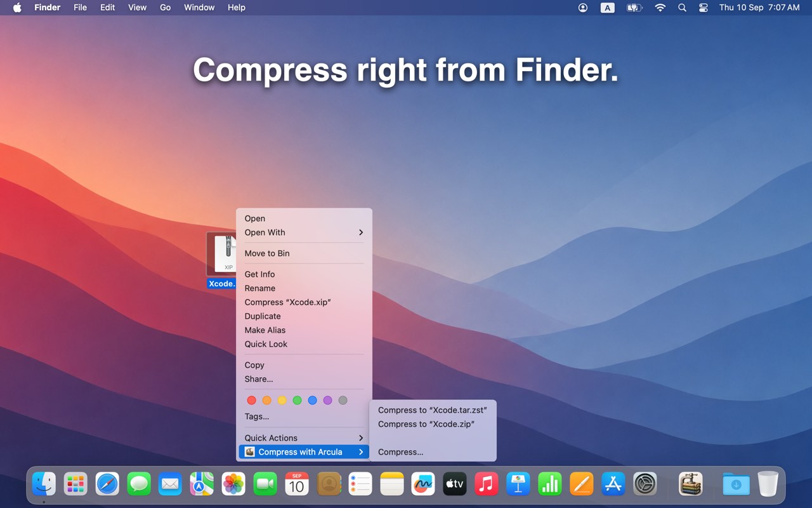Open Spotlight search in menu bar

pos(682,8)
